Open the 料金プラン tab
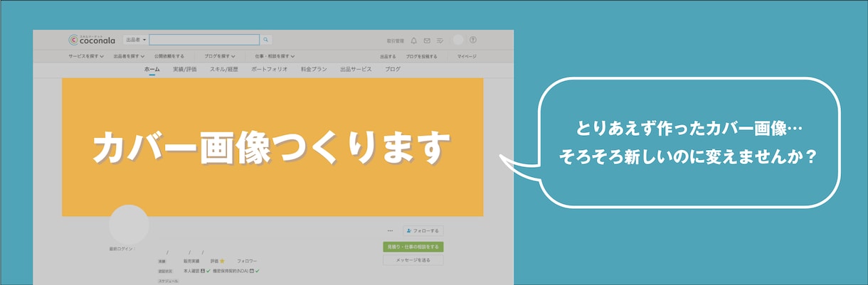 314,70
